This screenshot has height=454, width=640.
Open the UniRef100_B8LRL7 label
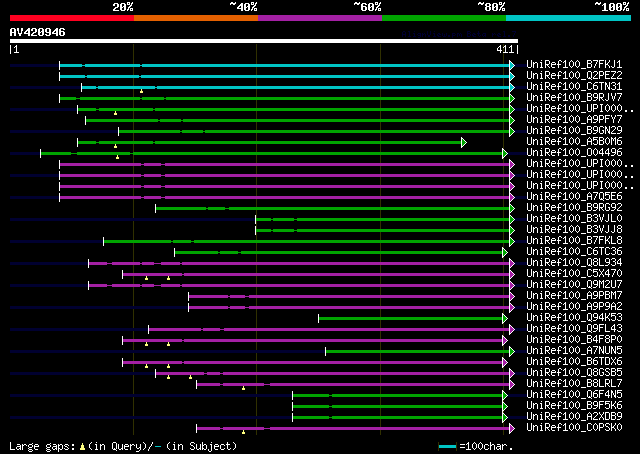click(x=574, y=384)
